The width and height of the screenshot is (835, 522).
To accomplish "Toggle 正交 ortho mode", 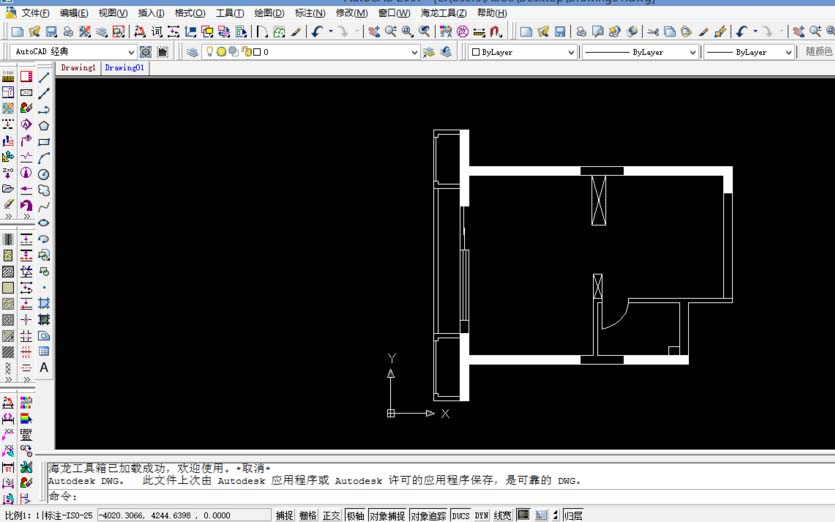I will [x=331, y=515].
